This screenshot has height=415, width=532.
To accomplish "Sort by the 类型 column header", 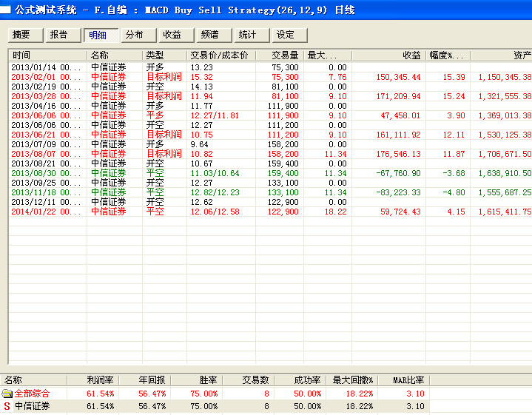I will (x=164, y=55).
